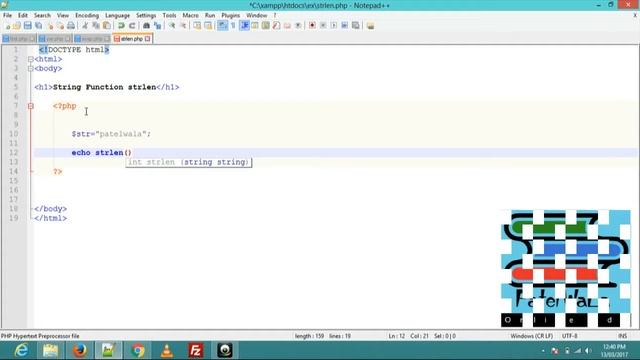This screenshot has height=360, width=640.
Task: Open the View menu
Action: click(x=63, y=15)
